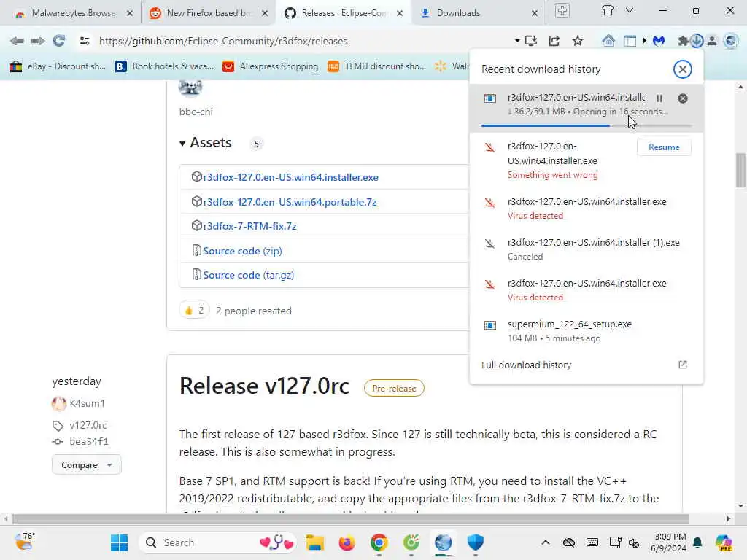The image size is (747, 560).
Task: Open Full download history
Action: pyautogui.click(x=526, y=365)
